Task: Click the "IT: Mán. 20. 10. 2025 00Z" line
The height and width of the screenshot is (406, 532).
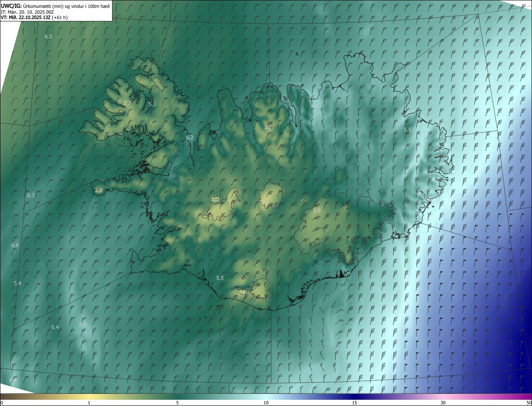Action: [27, 12]
